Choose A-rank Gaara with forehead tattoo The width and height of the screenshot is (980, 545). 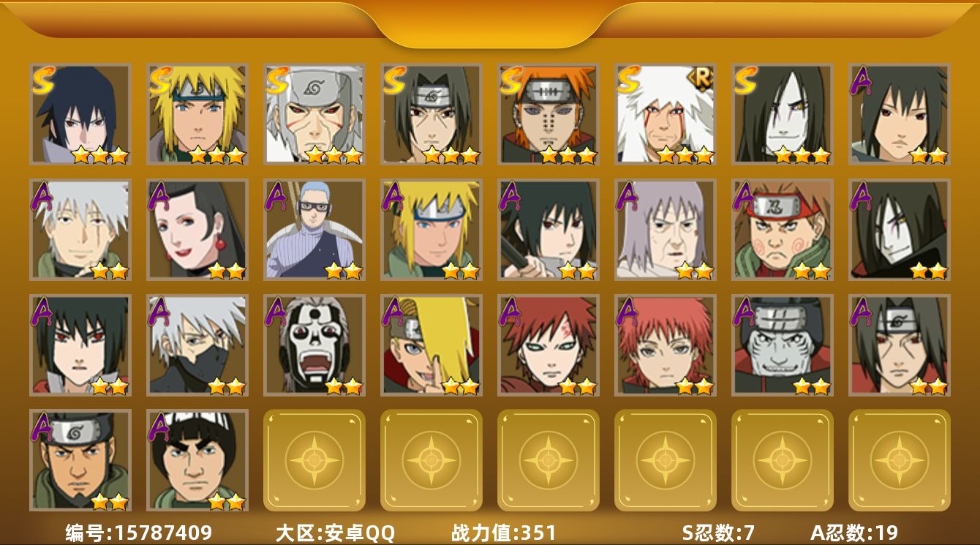click(549, 345)
